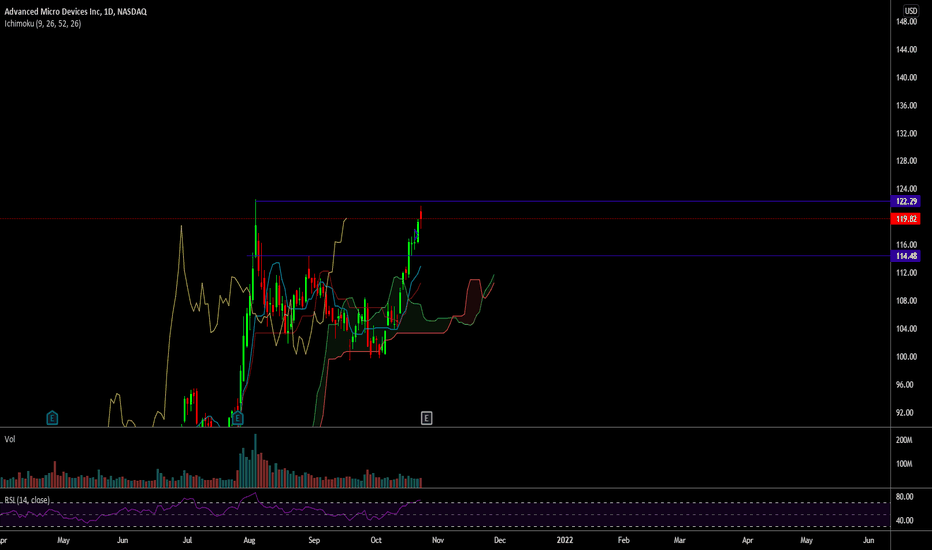
Task: Click the May label next to Apr
Action: click(63, 540)
